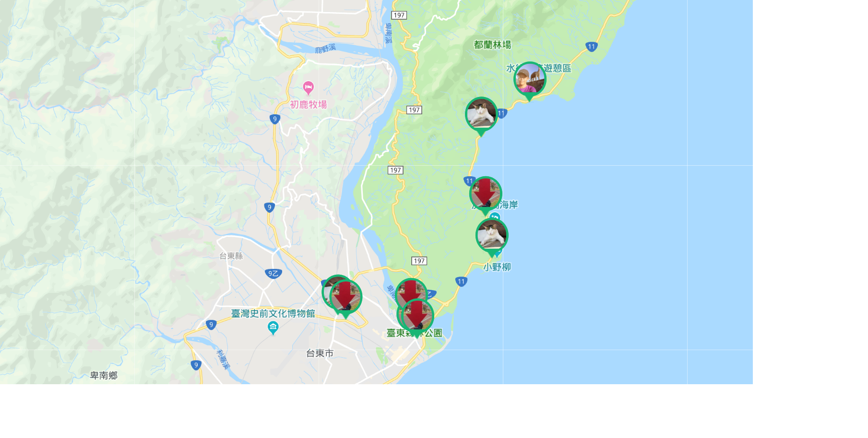Viewport: 868px width, 438px height.
Task: Select the 都蘭林場 forest label
Action: pos(492,45)
